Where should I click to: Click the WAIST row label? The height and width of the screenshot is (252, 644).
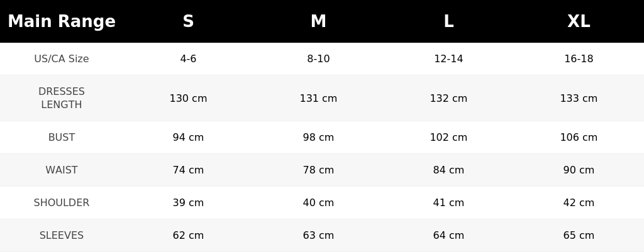[62, 170]
